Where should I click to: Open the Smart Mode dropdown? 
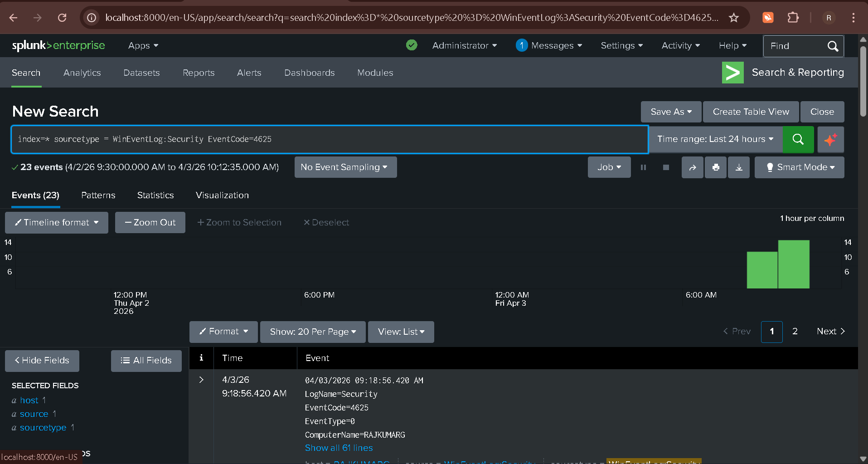(x=799, y=167)
